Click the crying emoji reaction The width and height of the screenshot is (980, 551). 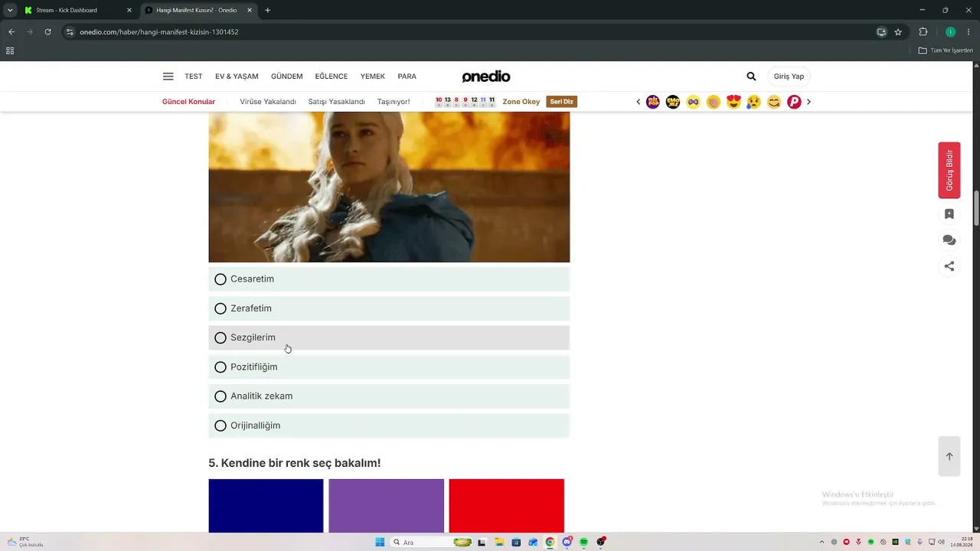tap(753, 102)
